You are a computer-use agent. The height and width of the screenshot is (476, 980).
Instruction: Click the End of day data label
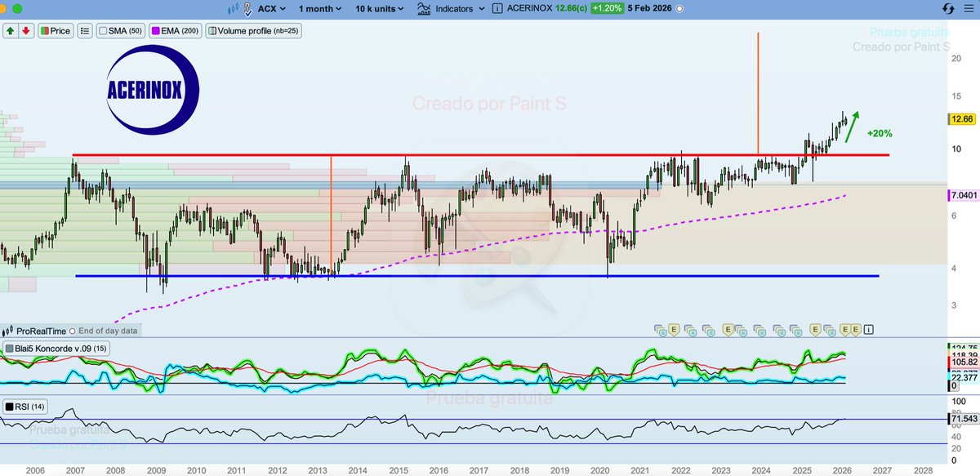pyautogui.click(x=108, y=331)
